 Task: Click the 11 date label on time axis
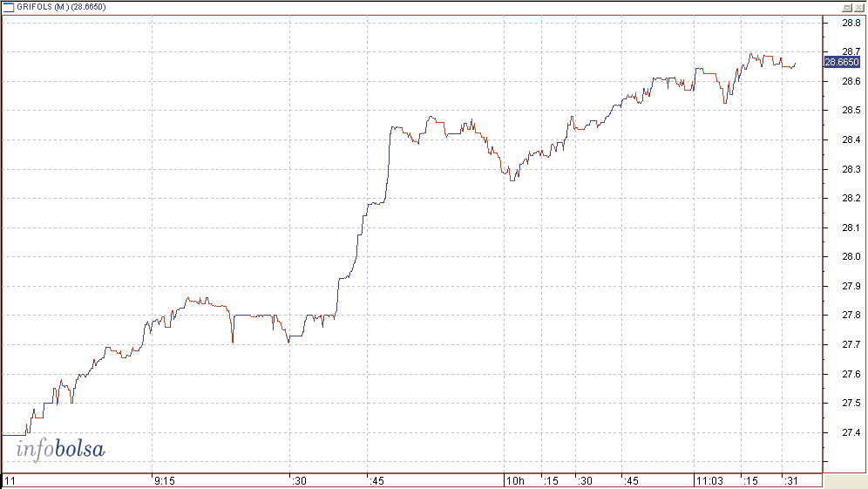coord(10,480)
